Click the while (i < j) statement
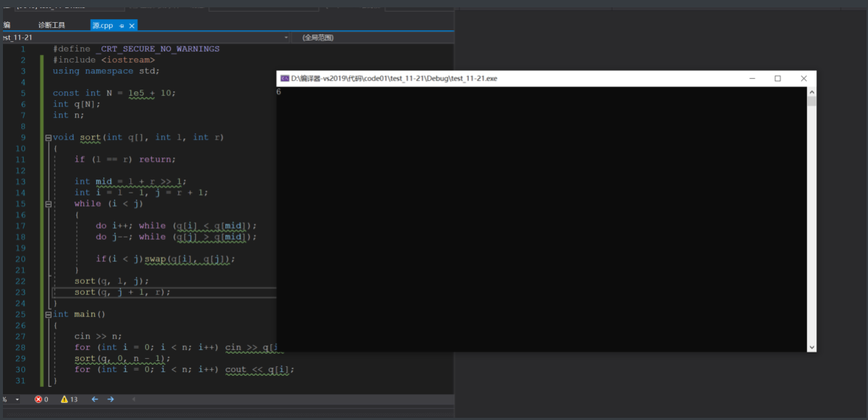868x420 pixels. tap(108, 204)
